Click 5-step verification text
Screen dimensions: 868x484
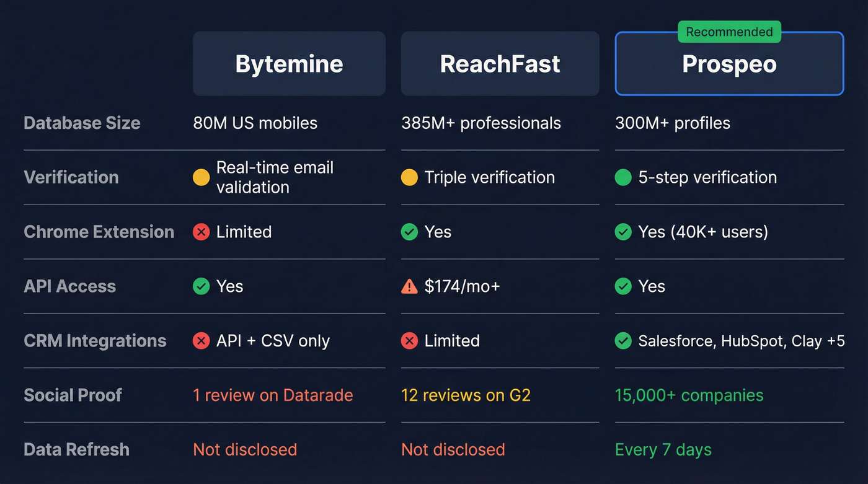[x=707, y=177]
